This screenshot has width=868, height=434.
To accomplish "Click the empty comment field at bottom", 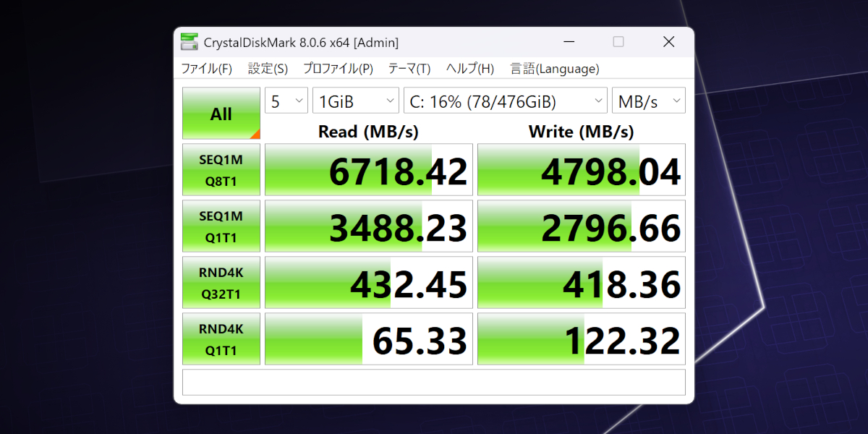I will (433, 382).
